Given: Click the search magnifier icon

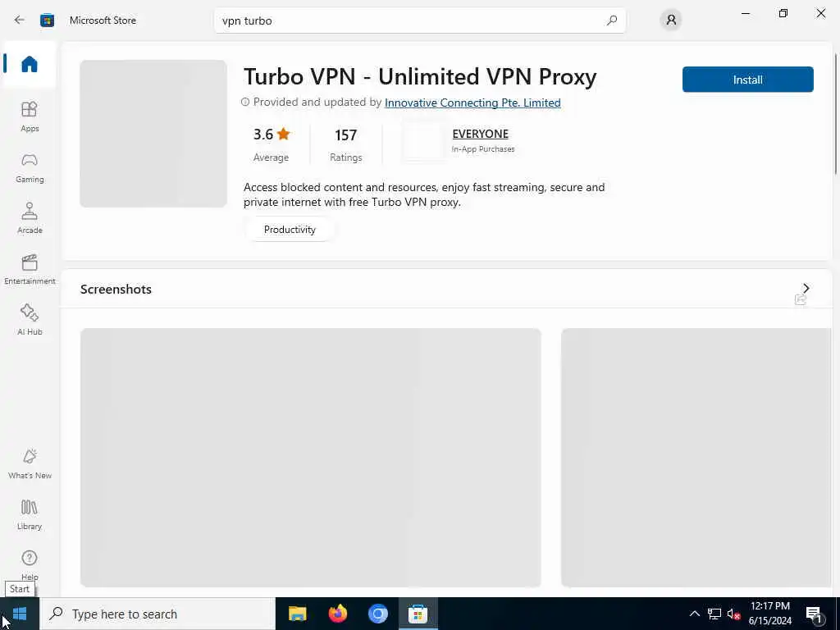Looking at the screenshot, I should 612,21.
